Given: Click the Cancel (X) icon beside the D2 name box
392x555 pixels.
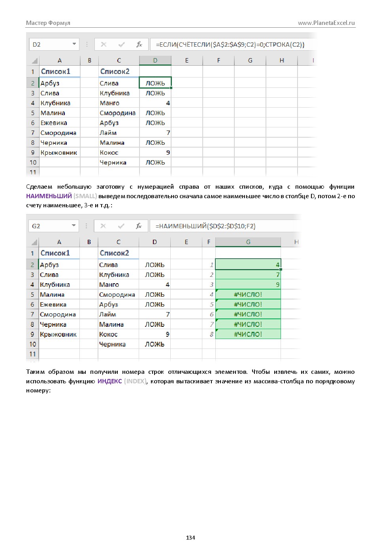Looking at the screenshot, I should (x=104, y=44).
